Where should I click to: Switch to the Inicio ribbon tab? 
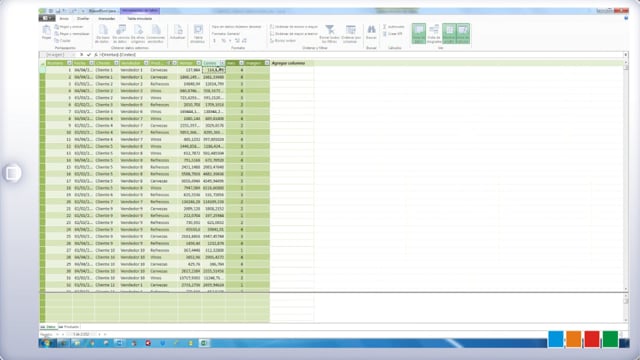(64, 19)
